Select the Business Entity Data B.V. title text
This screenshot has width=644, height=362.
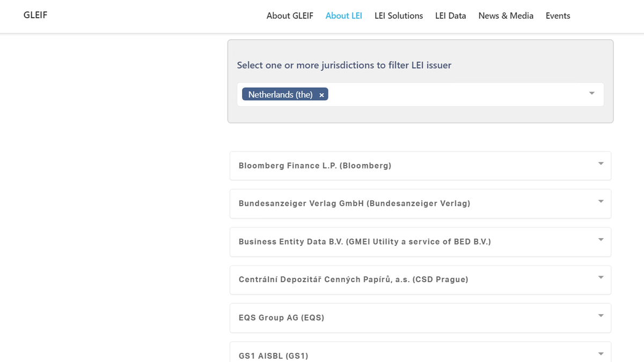365,242
